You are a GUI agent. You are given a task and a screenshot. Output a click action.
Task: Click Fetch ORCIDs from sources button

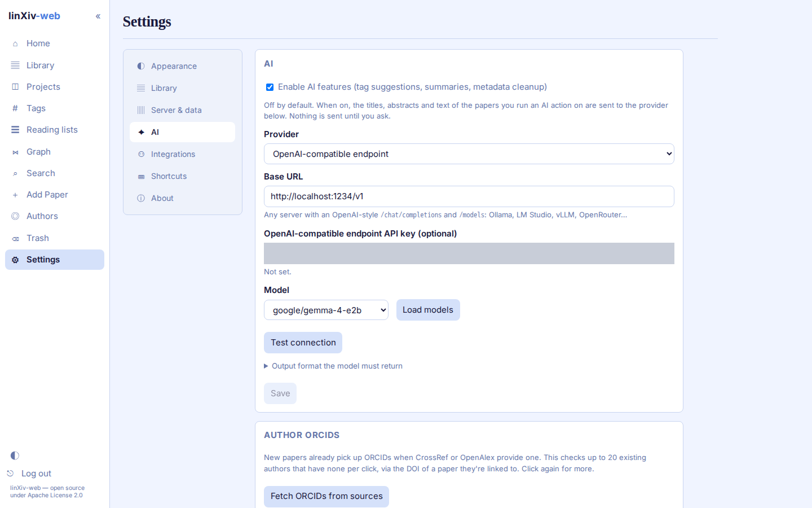pos(326,496)
